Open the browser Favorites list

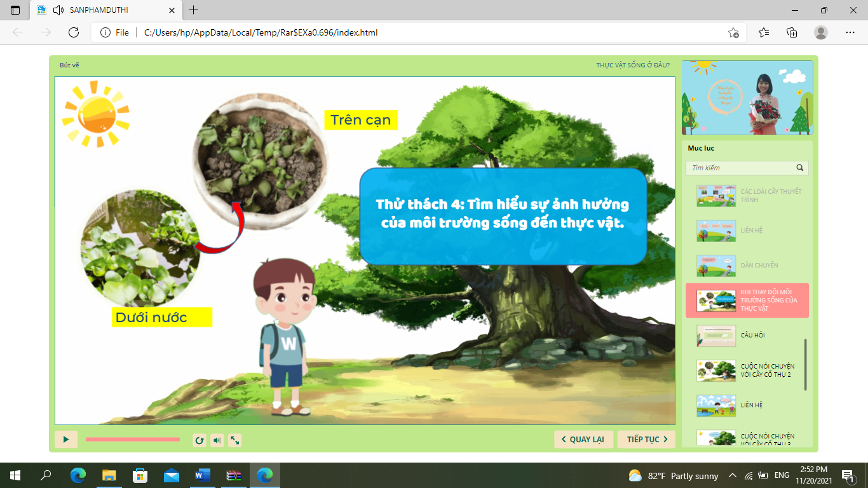point(764,32)
